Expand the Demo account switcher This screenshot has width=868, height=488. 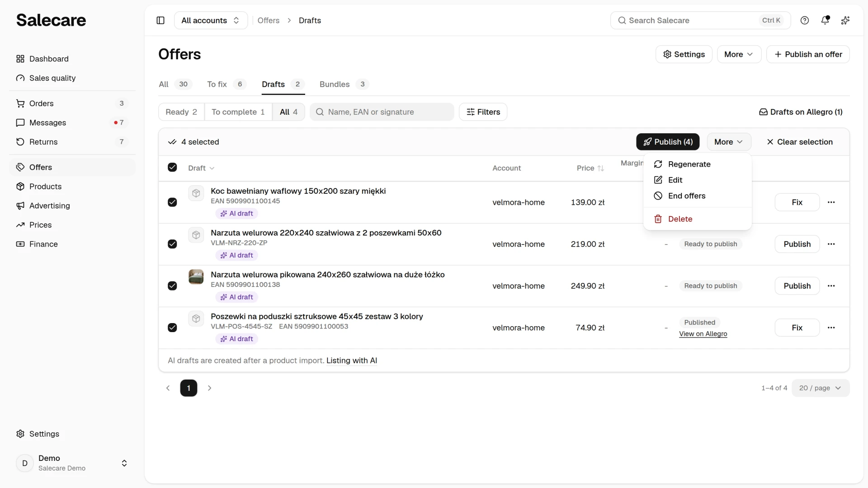click(72, 463)
